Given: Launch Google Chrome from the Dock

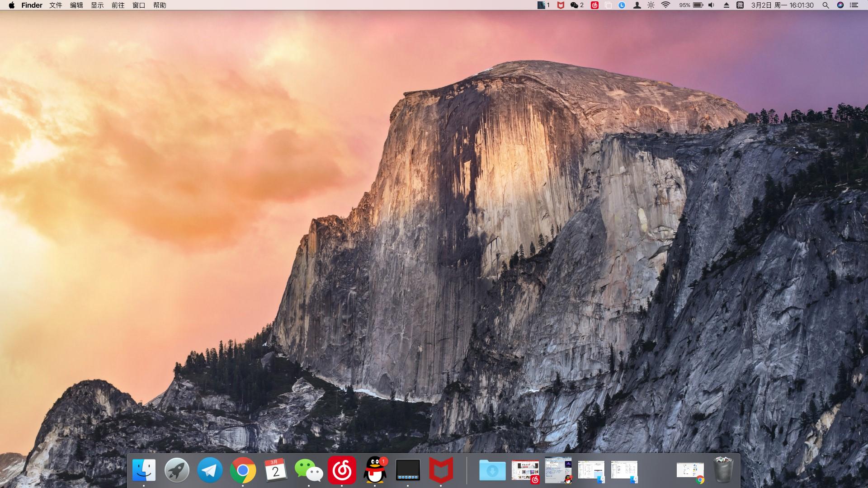Looking at the screenshot, I should click(243, 470).
